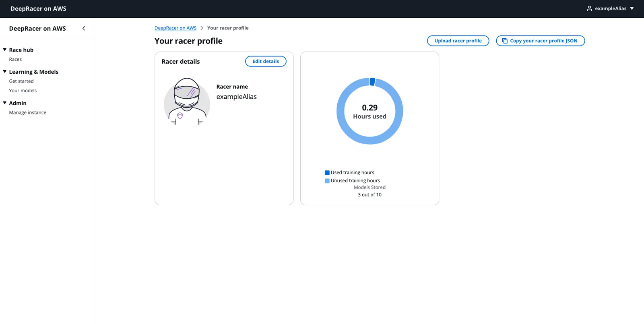The width and height of the screenshot is (644, 324).
Task: Click the 'Your racer profile' breadcrumb text
Action: pyautogui.click(x=228, y=28)
